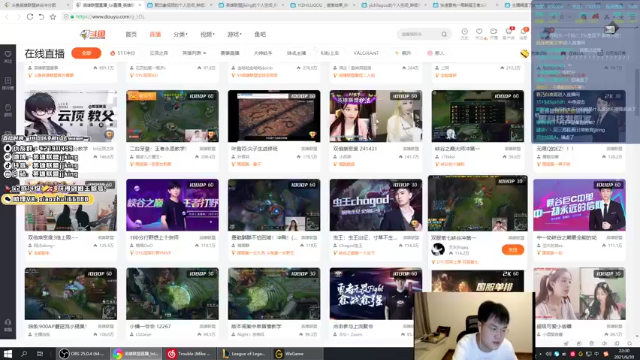Viewport: 640px width, 360px height.
Task: Click the search magnifier icon
Action: 444,34
